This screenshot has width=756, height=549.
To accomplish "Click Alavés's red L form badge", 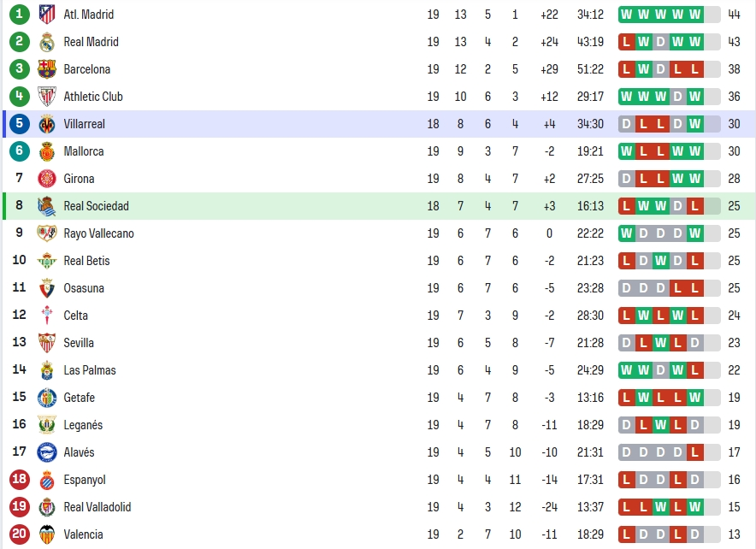I will [x=694, y=452].
